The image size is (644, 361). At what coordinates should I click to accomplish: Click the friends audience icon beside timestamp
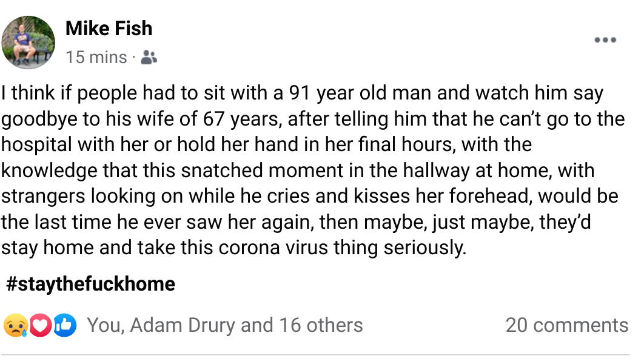pos(149,58)
